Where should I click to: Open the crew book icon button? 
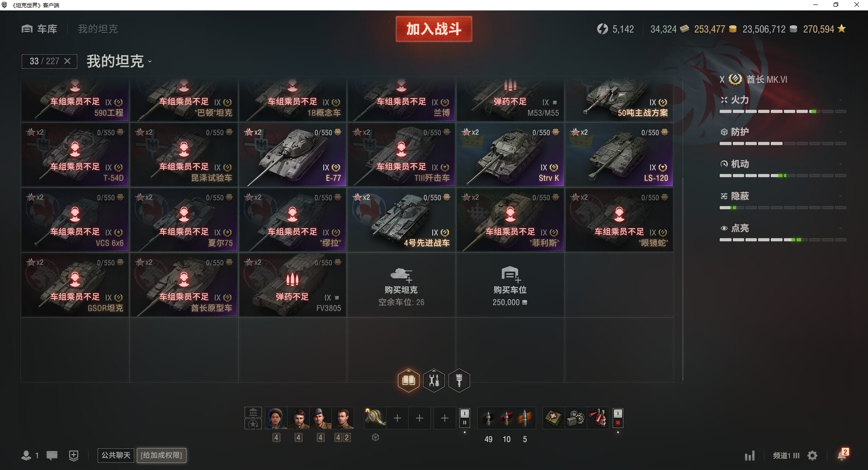[x=408, y=381]
